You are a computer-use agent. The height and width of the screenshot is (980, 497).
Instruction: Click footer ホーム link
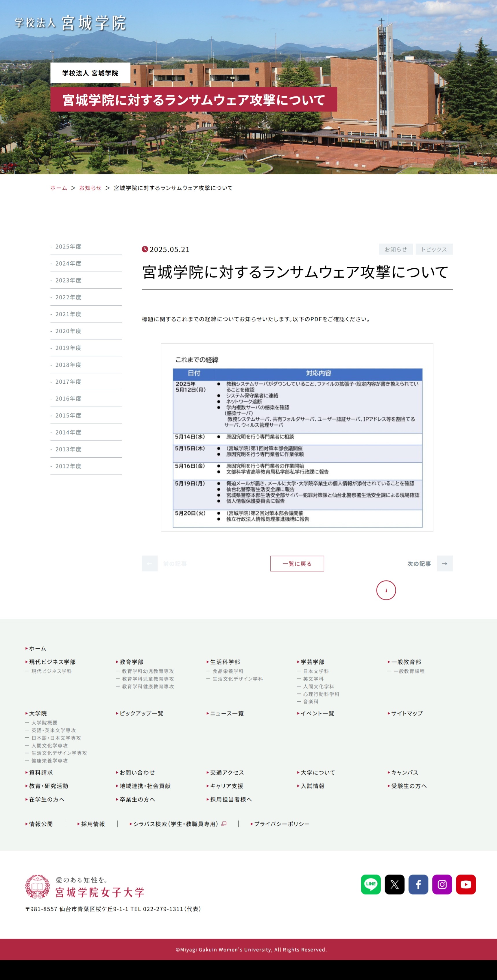click(36, 648)
